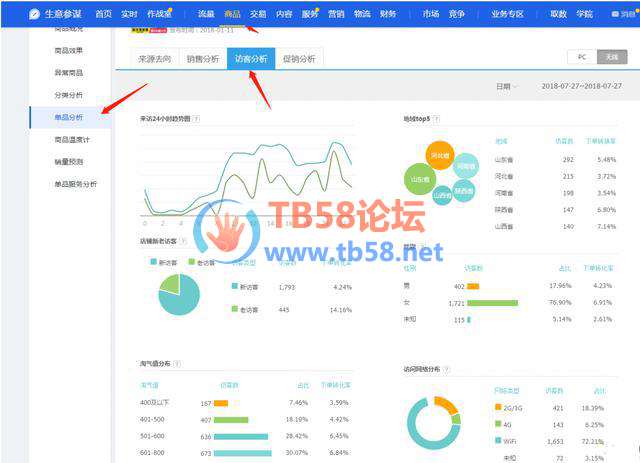Click help icon beside 来访24小时趋势图
This screenshot has width=640, height=463.
(x=196, y=119)
